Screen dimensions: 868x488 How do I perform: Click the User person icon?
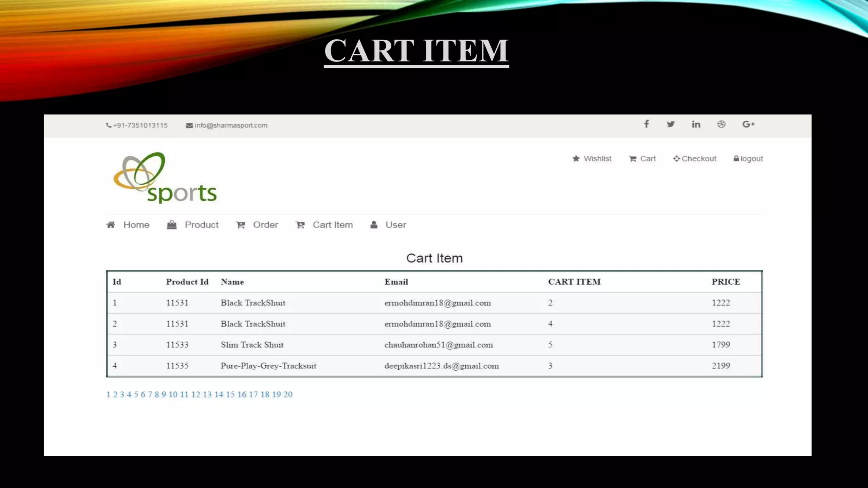pyautogui.click(x=374, y=225)
